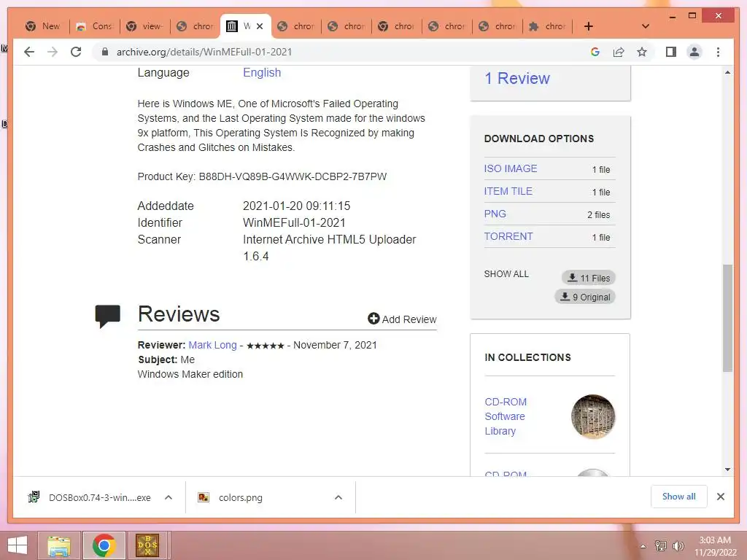Open the PNG download option
Viewport: 747px width, 560px height.
[x=495, y=214]
